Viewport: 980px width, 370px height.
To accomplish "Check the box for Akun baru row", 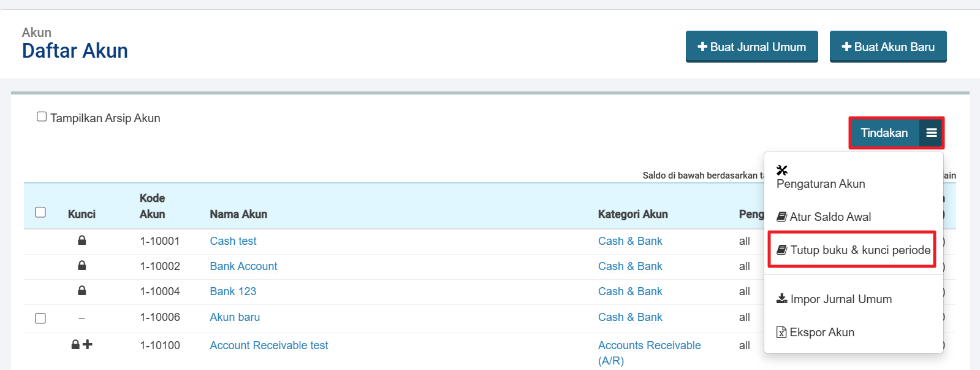I will point(40,318).
